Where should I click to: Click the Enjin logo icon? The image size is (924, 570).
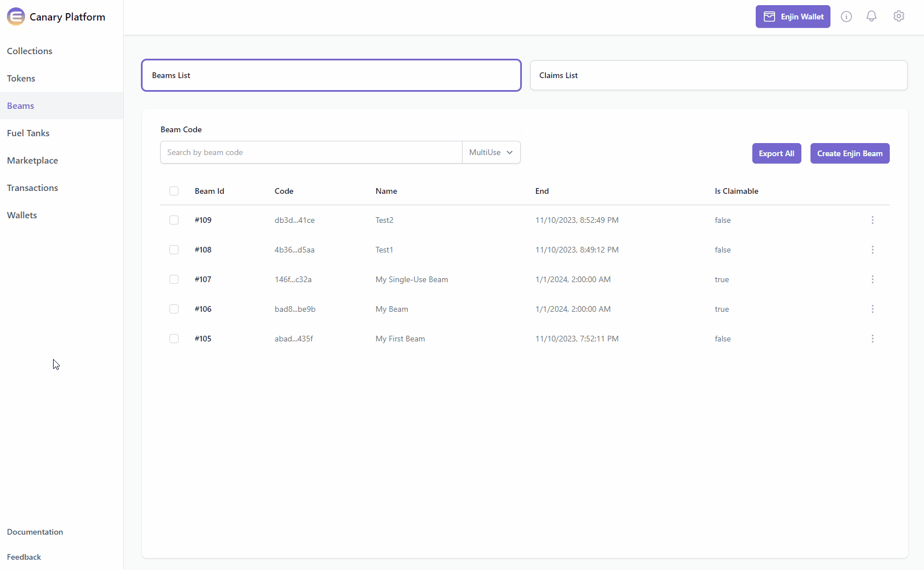[16, 17]
